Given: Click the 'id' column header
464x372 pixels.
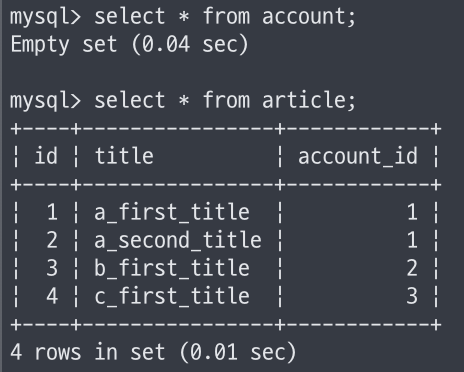Looking at the screenshot, I should coord(46,156).
